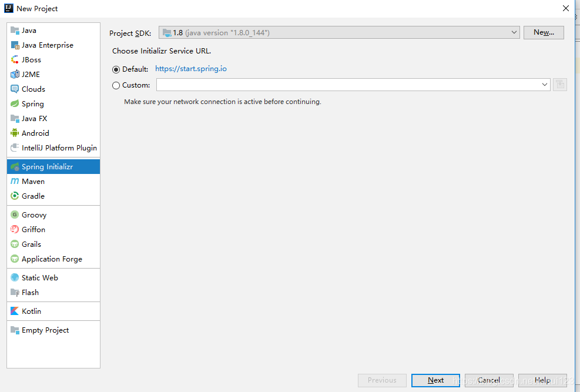Click the Java FX folder icon
The image size is (580, 392).
coord(15,118)
